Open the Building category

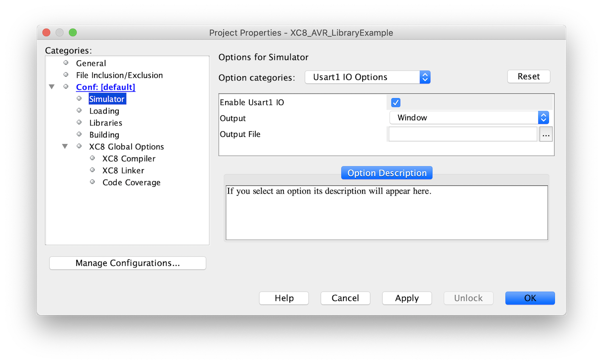(104, 135)
